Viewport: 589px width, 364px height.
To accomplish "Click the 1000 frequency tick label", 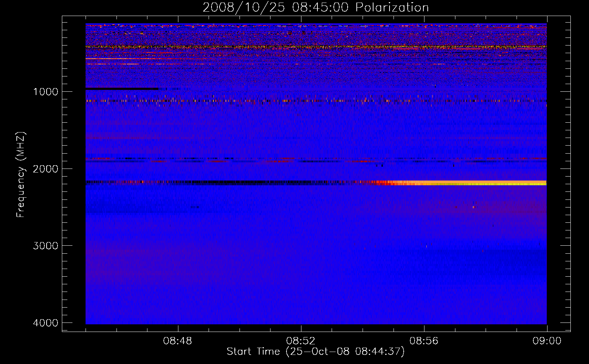I will click(46, 91).
